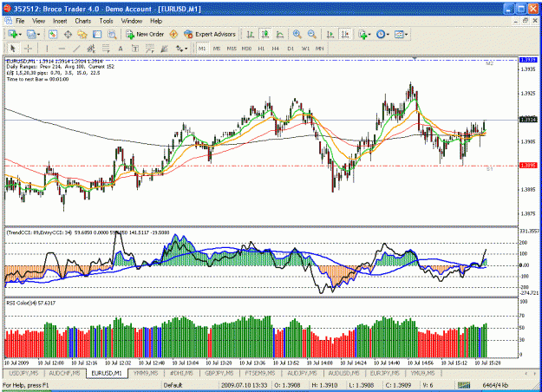The width and height of the screenshot is (542, 392).
Task: Select the Horizontal Line drawing tool
Action: (62, 49)
